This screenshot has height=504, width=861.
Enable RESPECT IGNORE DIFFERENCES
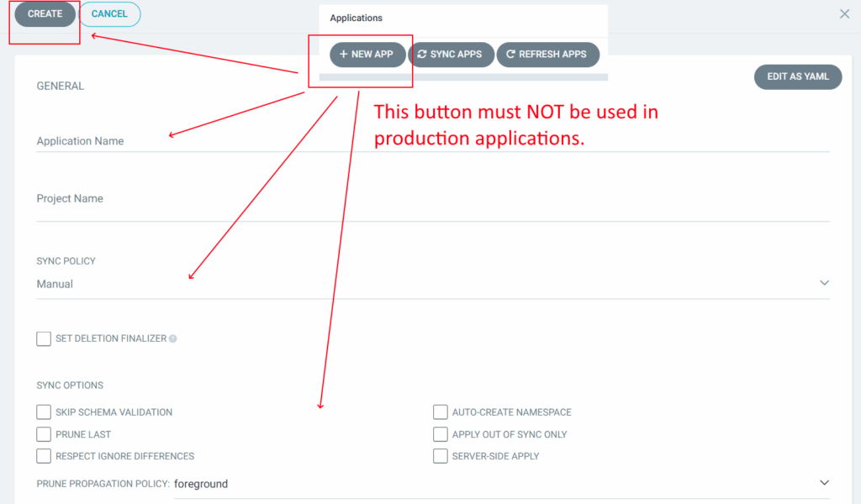(x=43, y=455)
